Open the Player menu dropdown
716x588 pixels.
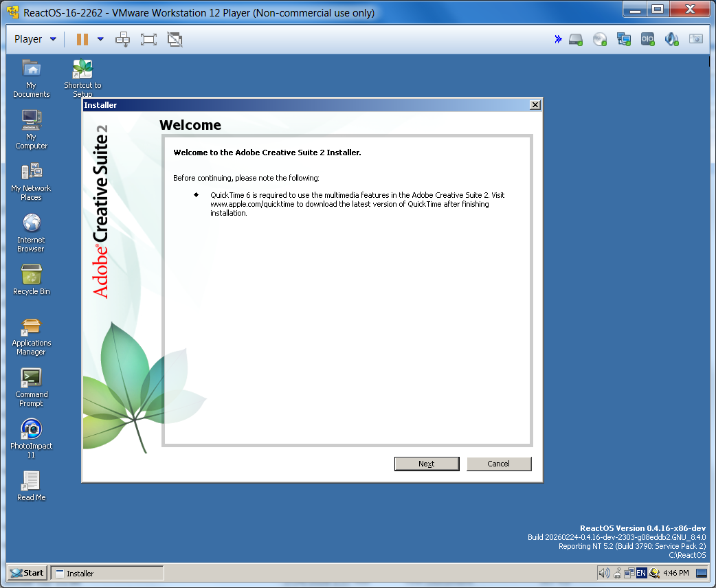tap(35, 39)
